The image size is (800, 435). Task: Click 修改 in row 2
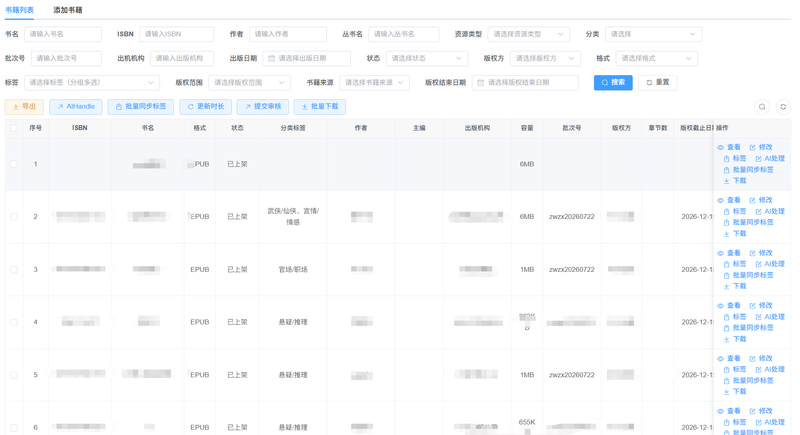pyautogui.click(x=761, y=200)
